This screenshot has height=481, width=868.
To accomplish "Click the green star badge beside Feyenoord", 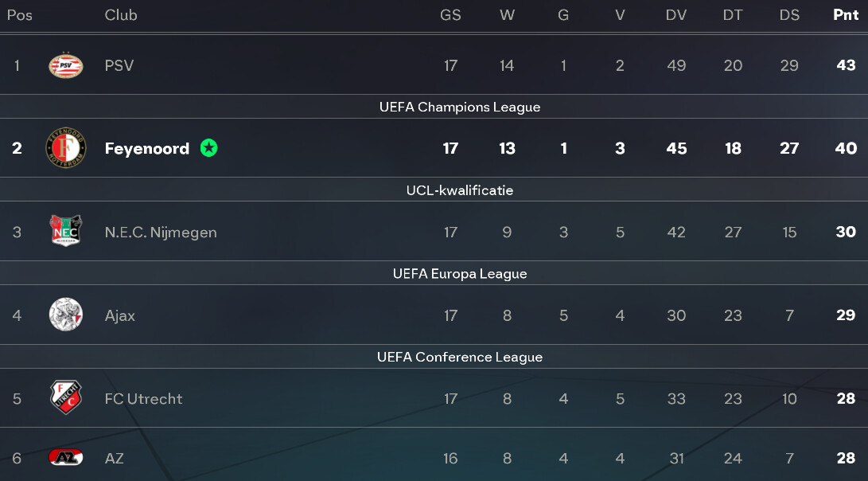I will coord(208,148).
